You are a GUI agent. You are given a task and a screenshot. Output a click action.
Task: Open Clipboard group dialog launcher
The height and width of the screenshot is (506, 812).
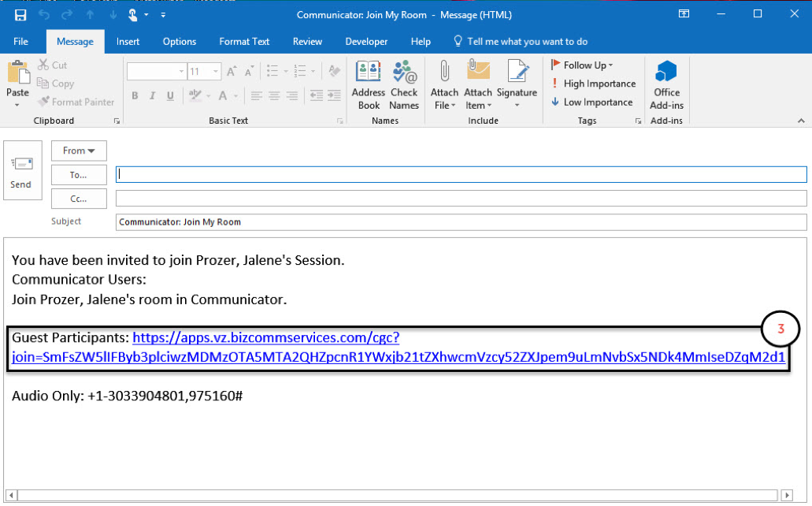[x=117, y=121]
